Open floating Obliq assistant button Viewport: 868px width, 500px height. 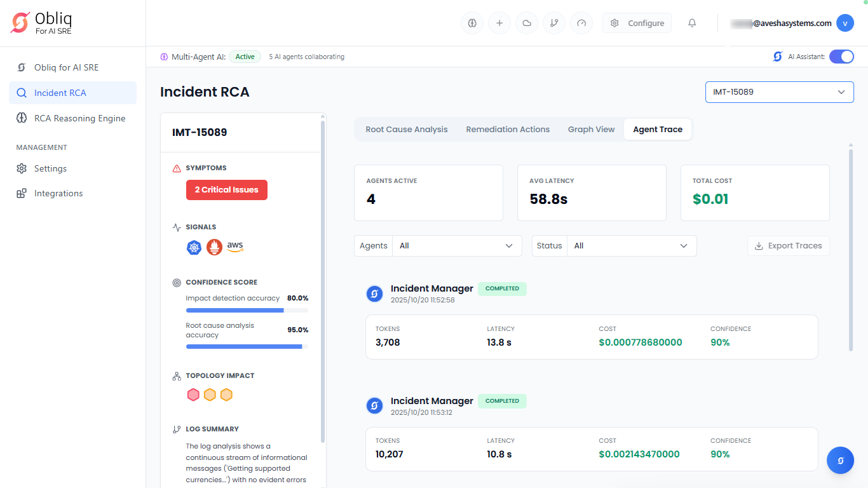(x=840, y=461)
